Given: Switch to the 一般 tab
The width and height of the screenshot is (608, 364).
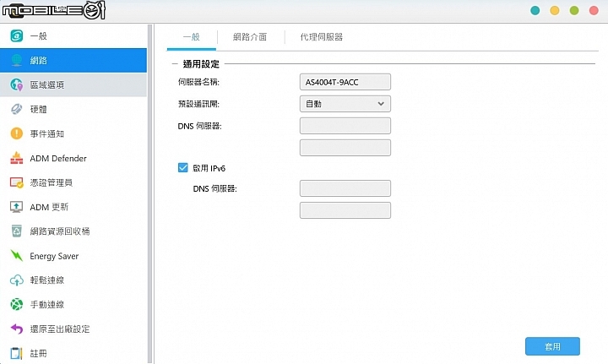Looking at the screenshot, I should point(191,37).
